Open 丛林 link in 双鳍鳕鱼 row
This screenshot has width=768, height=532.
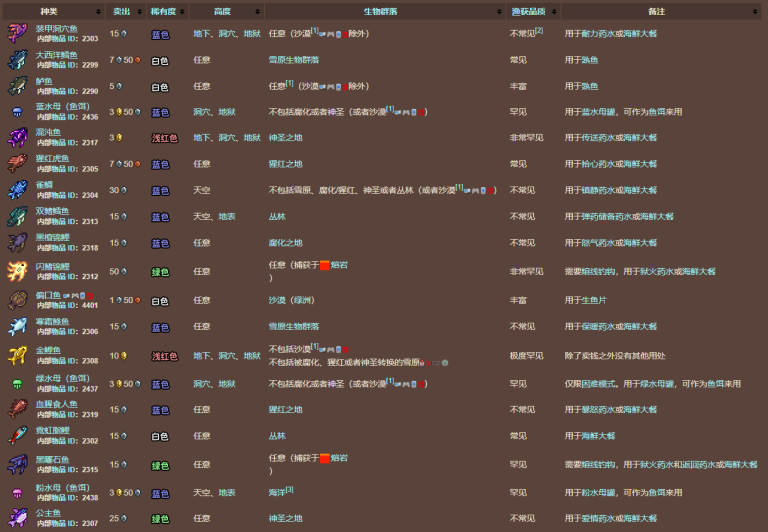coord(277,217)
